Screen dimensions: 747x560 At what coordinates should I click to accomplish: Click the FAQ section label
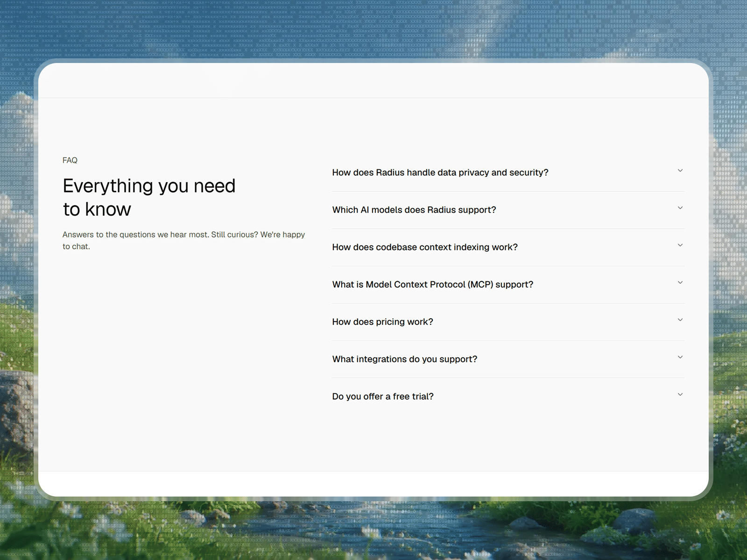(x=70, y=160)
